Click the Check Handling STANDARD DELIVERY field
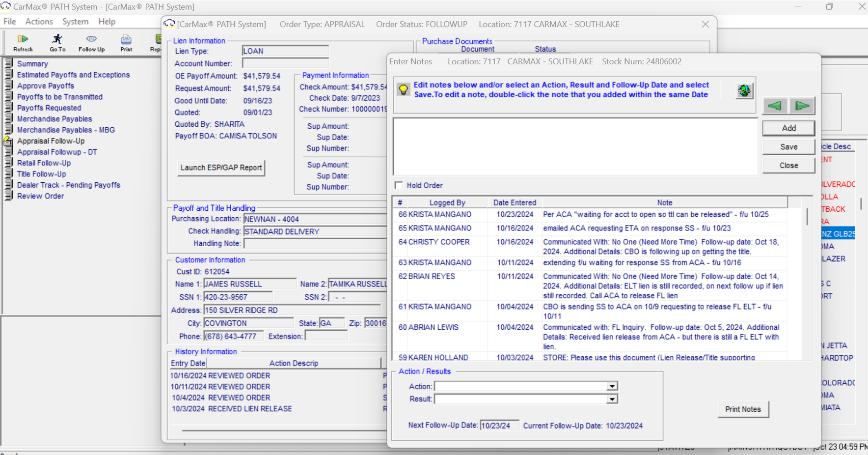Screen dimensions: 868x455 click(x=315, y=231)
